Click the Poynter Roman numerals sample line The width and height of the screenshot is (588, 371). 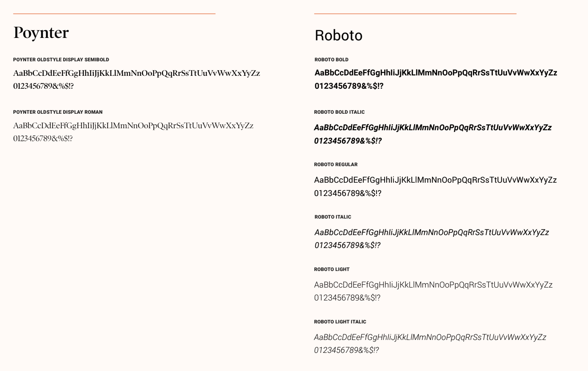[x=43, y=138]
